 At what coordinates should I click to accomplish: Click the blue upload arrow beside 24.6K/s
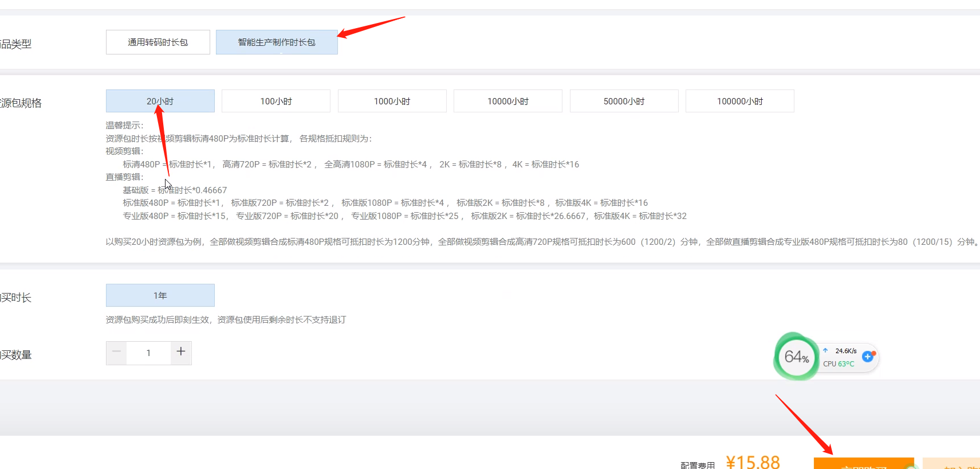pyautogui.click(x=825, y=350)
